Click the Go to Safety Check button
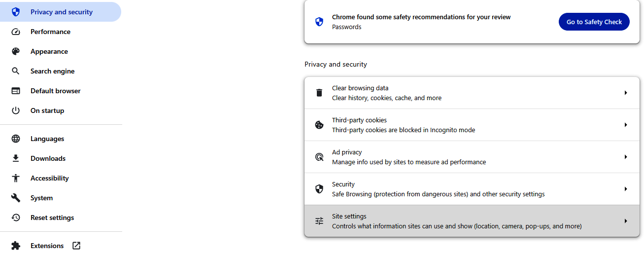Viewport: 644px width, 255px height. pyautogui.click(x=594, y=22)
